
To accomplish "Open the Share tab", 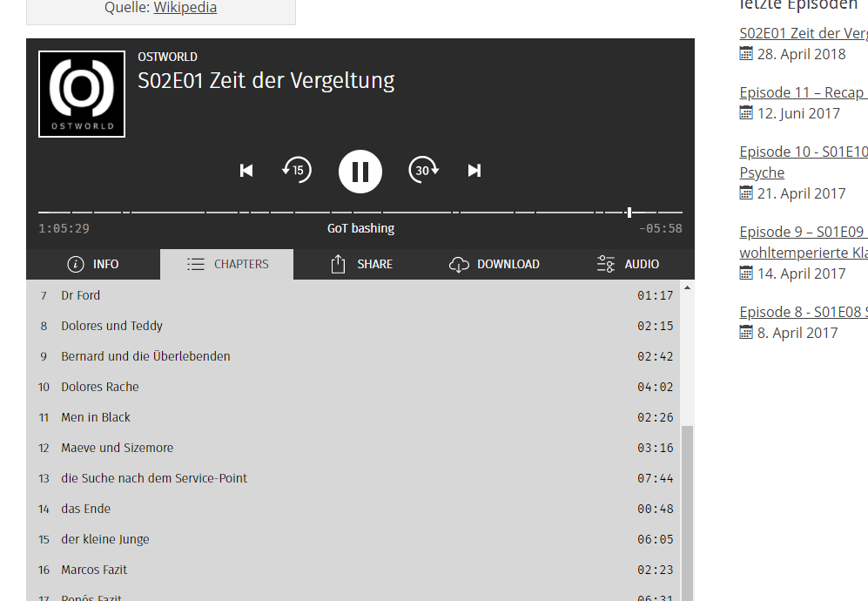I will 361,264.
